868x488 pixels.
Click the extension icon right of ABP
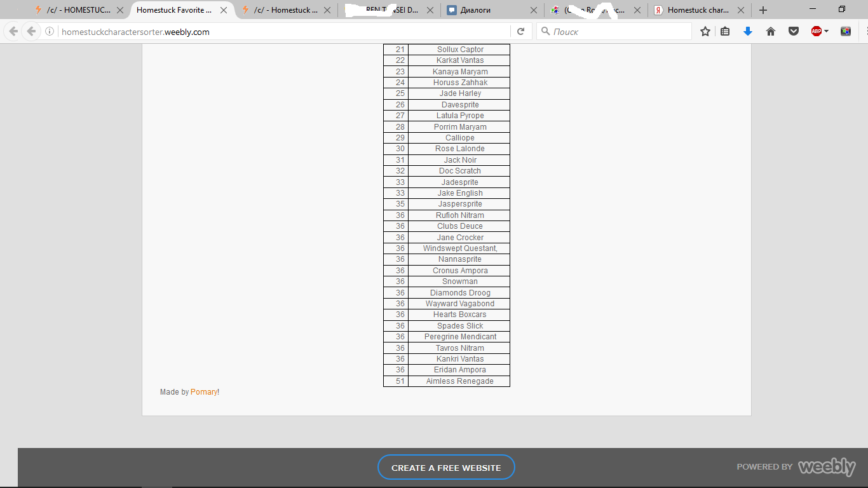click(x=846, y=31)
